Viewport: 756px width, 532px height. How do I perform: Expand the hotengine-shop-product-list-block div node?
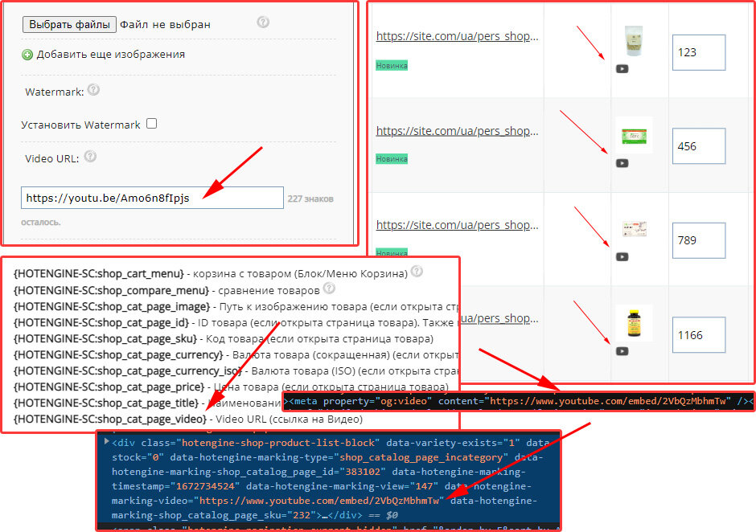pyautogui.click(x=104, y=442)
